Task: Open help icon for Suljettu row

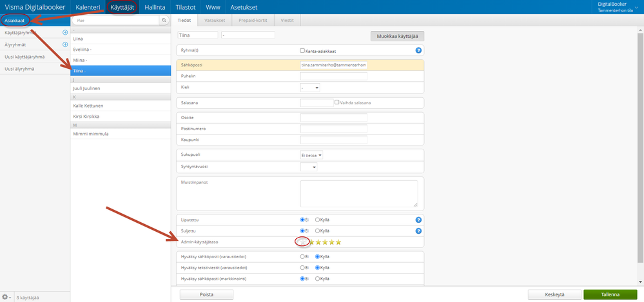Action: 418,231
